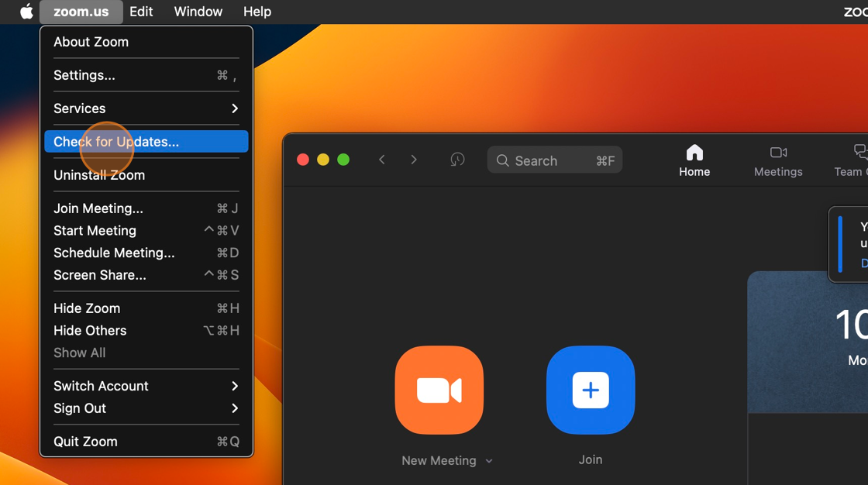Maximize Zoom window with green button
The image size is (868, 485).
(343, 160)
